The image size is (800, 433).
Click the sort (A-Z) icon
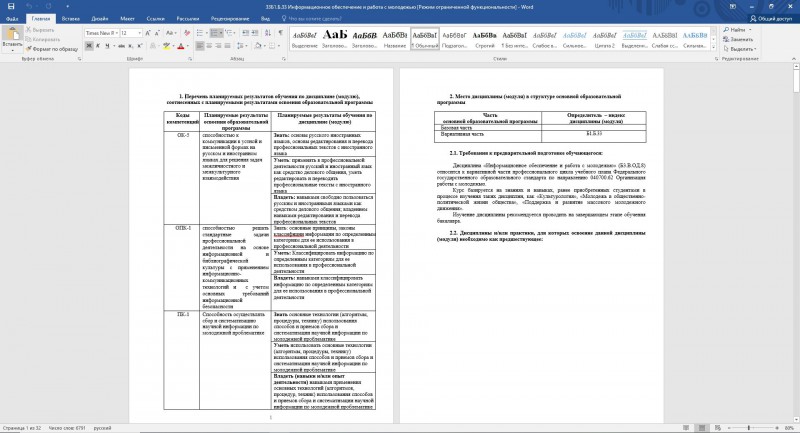click(268, 33)
